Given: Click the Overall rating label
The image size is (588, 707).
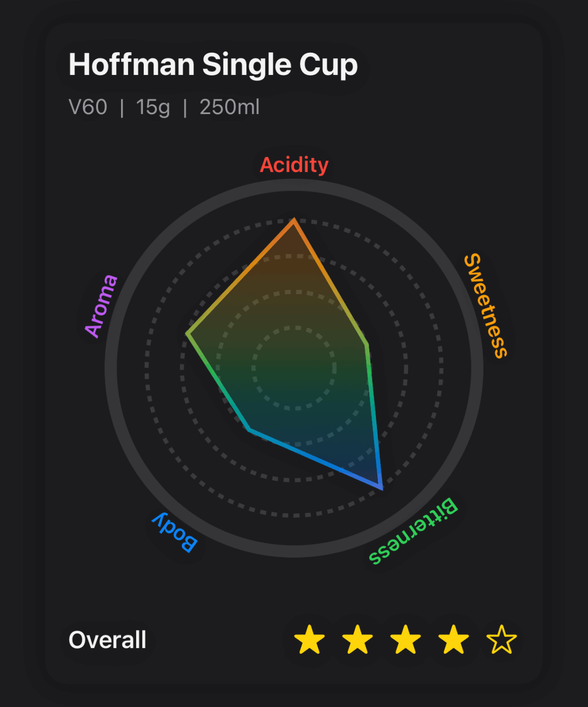Looking at the screenshot, I should pos(108,640).
